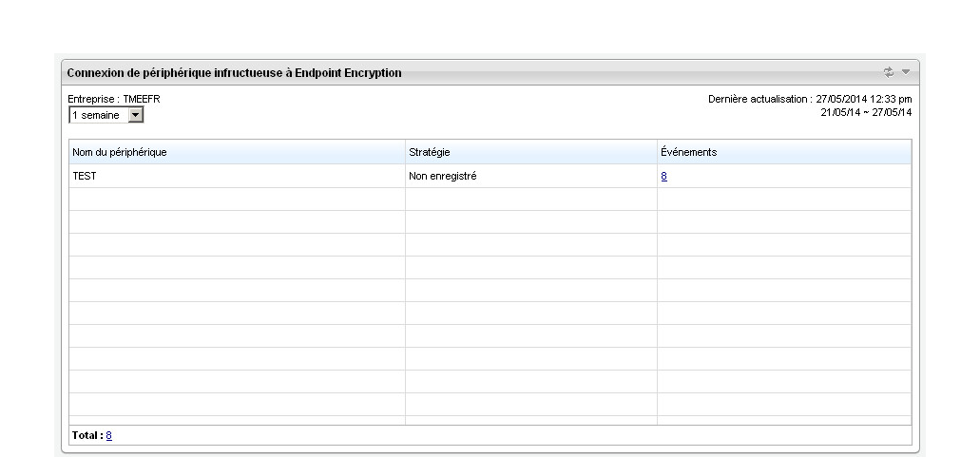Click the 'Total :' footer label
This screenshot has height=457, width=980.
(x=87, y=435)
